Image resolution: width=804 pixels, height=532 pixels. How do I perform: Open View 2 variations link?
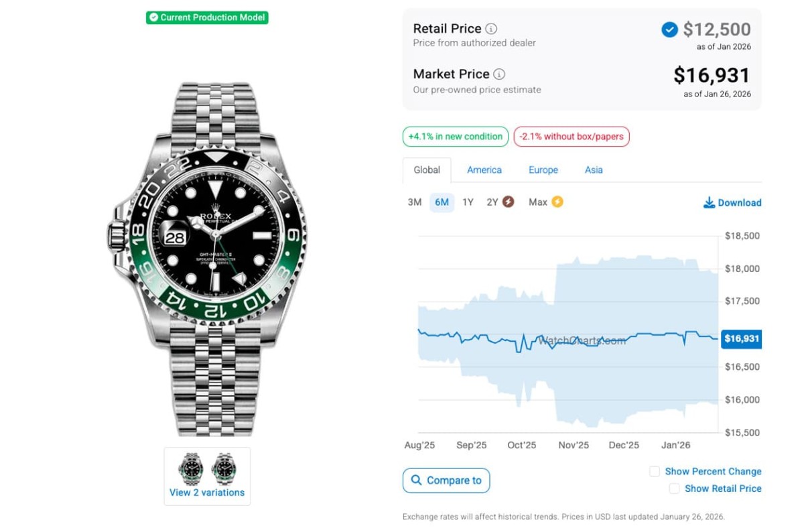click(x=207, y=492)
